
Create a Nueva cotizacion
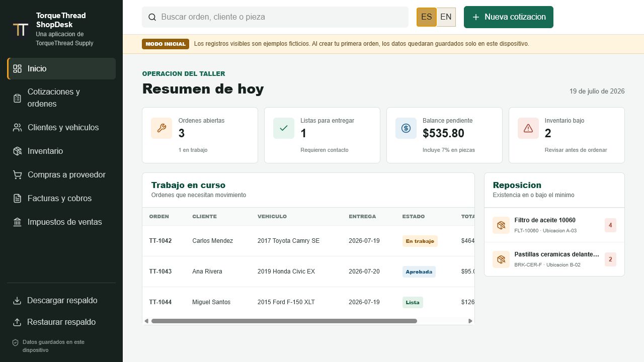pyautogui.click(x=509, y=17)
